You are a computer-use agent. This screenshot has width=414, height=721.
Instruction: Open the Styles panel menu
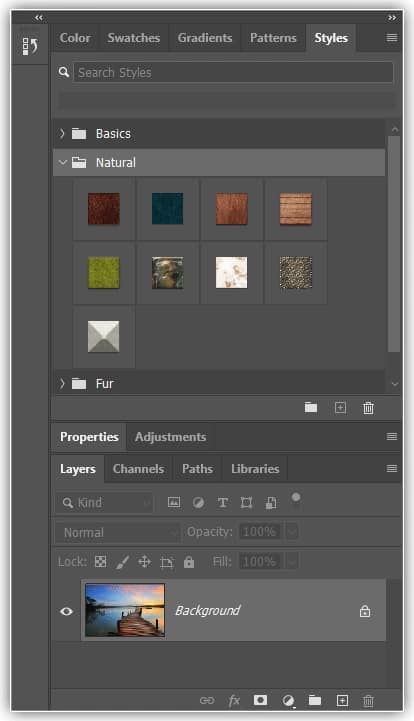tap(392, 38)
